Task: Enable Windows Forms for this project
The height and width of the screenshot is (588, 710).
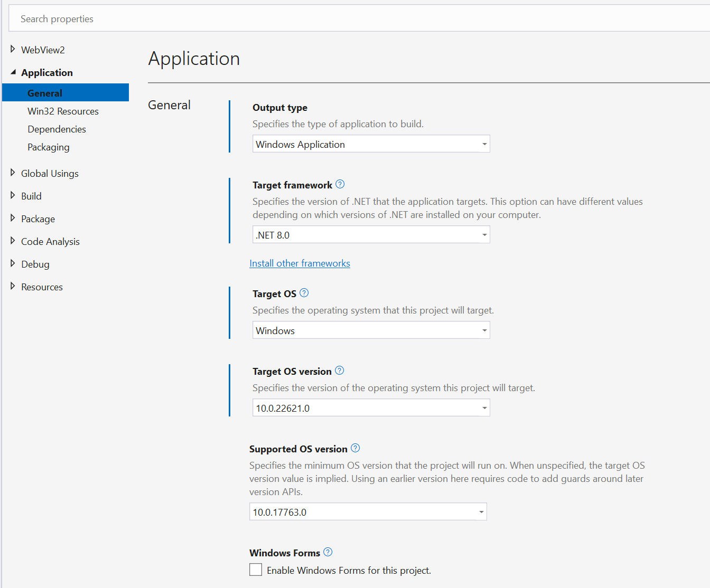Action: pos(256,570)
